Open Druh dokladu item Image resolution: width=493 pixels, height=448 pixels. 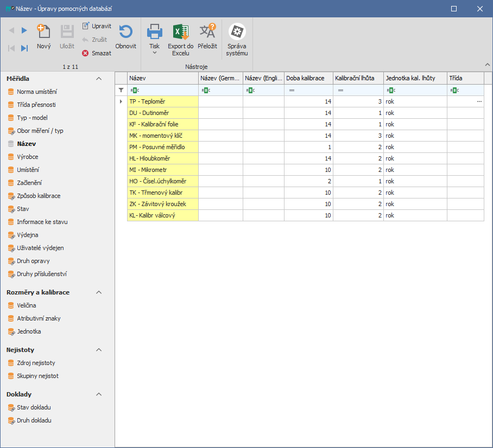[29, 420]
